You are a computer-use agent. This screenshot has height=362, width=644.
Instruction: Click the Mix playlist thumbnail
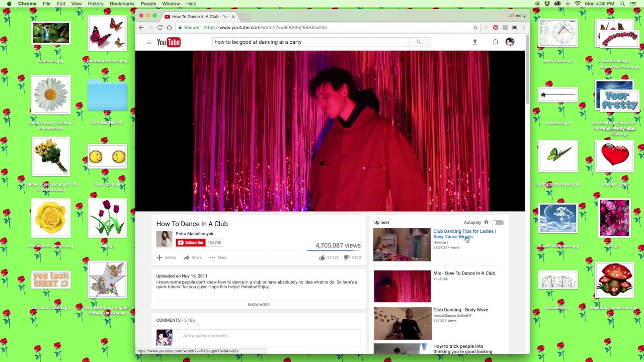tap(402, 286)
